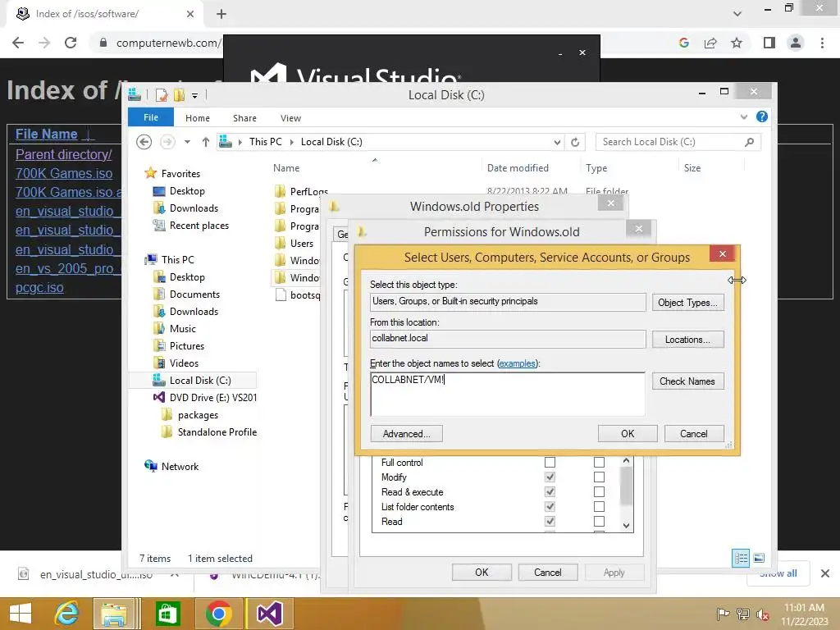Screen dimensions: 840x630
Task: Tick Full control Allow checkbox
Action: [550, 463]
